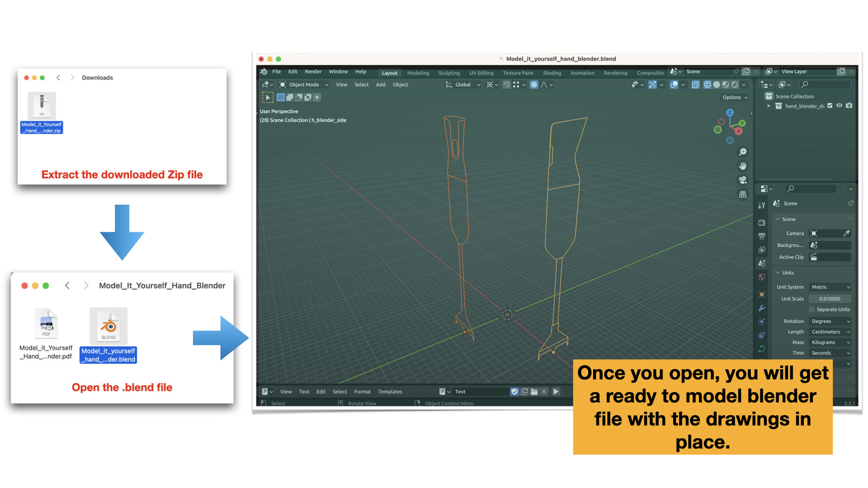Select Model_It_Yourself zip file in Downloads
Viewport: 868px width, 488px height.
pyautogui.click(x=41, y=113)
